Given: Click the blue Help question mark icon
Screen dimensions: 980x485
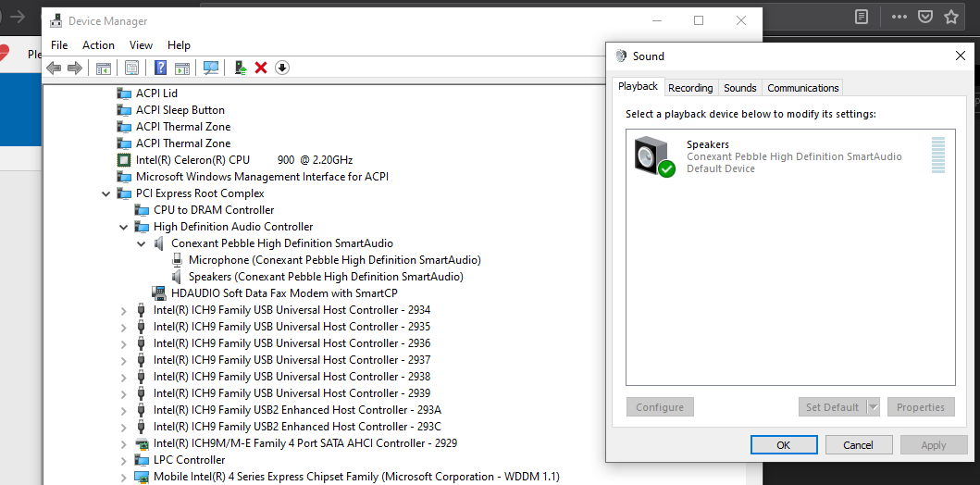Looking at the screenshot, I should click(161, 68).
